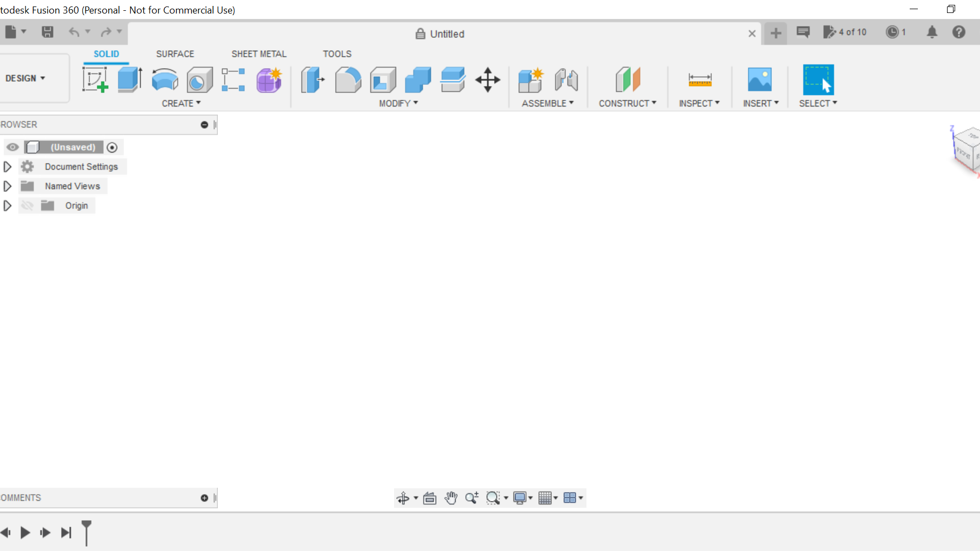Select the Fillet tool
This screenshot has height=551, width=980.
[348, 79]
